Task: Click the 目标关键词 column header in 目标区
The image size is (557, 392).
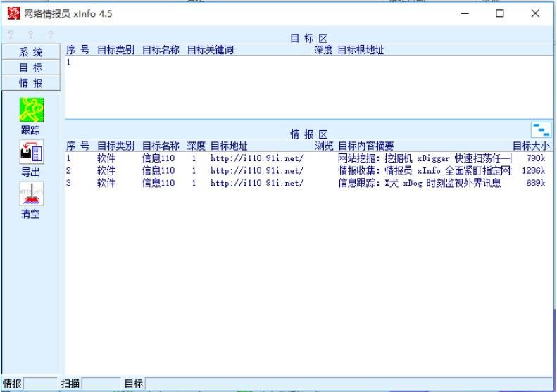Action: (211, 51)
